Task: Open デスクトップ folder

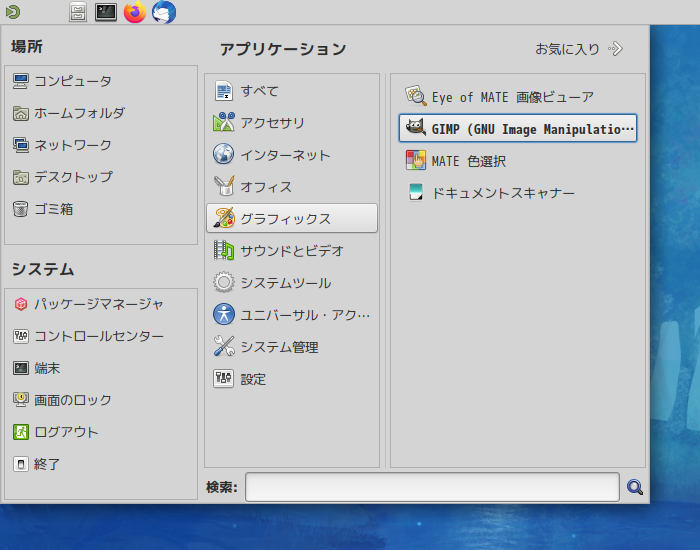Action: (62, 177)
